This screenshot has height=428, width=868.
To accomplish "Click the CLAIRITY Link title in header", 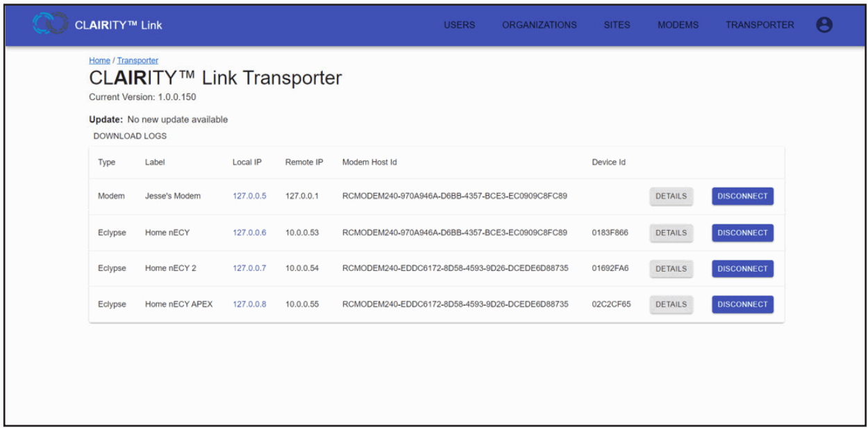I will point(118,25).
